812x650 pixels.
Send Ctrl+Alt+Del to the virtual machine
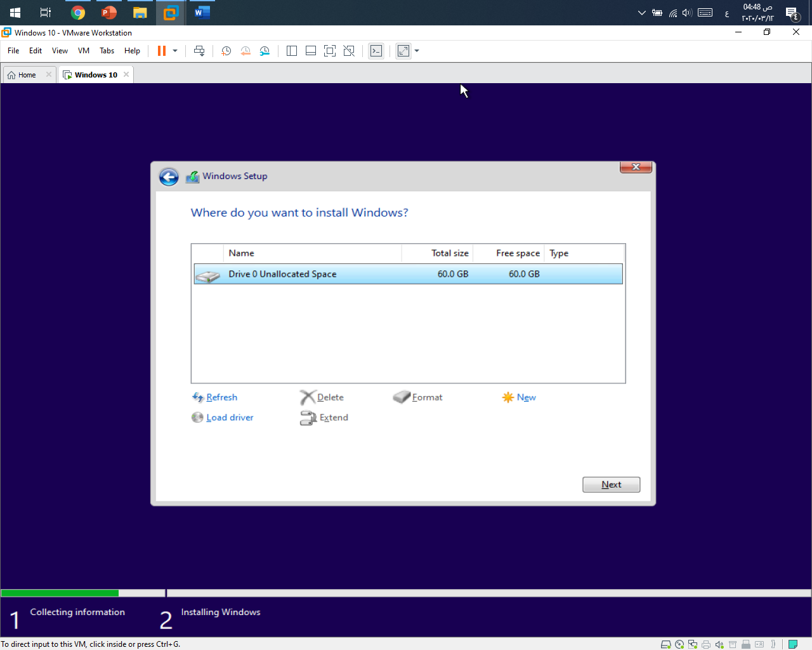[199, 51]
